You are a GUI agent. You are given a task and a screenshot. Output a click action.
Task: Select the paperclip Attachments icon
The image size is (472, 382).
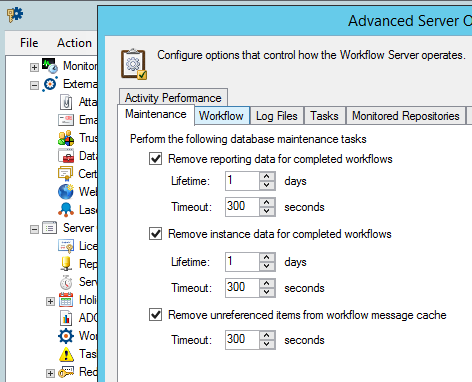pyautogui.click(x=66, y=102)
